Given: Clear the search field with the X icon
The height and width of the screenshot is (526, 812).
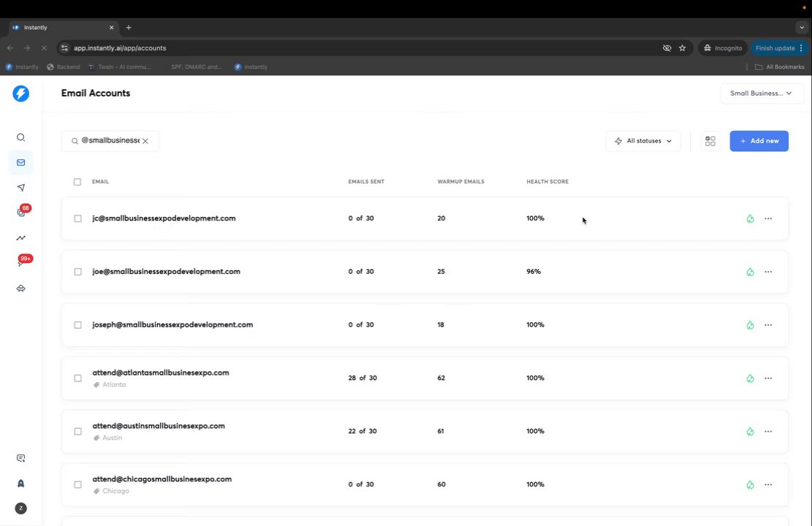Looking at the screenshot, I should [x=145, y=141].
